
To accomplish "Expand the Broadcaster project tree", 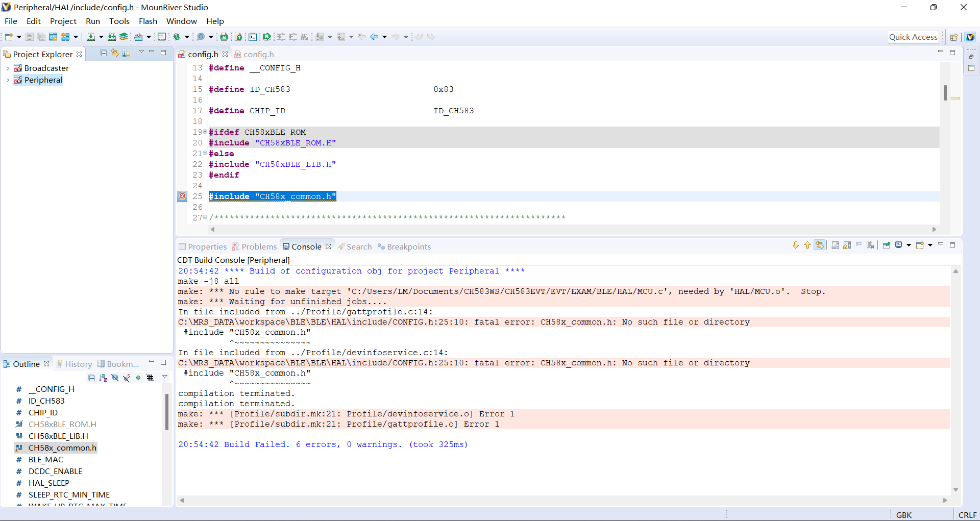I will pyautogui.click(x=8, y=68).
